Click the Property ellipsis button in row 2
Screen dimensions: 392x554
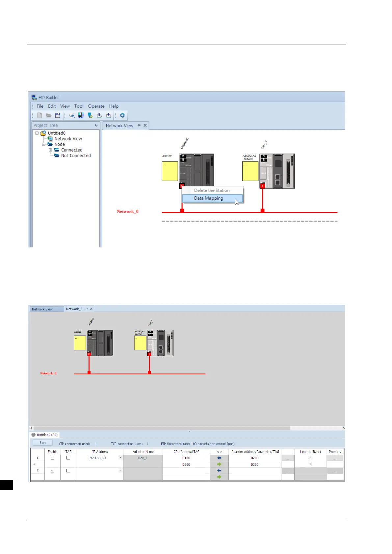(x=335, y=471)
